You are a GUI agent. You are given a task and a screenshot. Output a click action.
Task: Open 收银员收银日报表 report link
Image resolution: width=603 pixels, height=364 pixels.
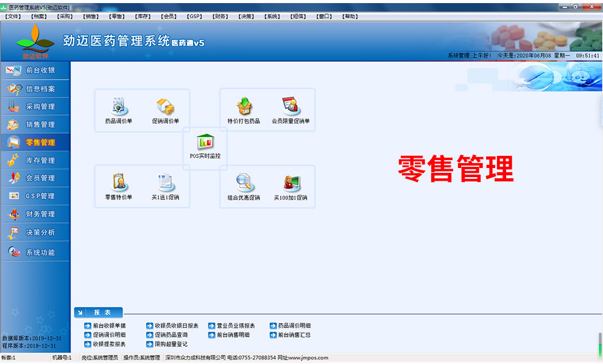pyautogui.click(x=177, y=326)
